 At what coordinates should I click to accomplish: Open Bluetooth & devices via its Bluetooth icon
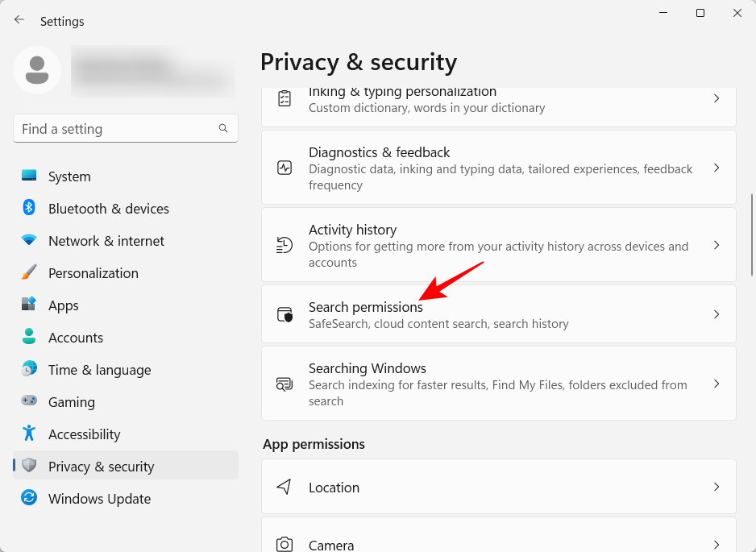point(27,209)
